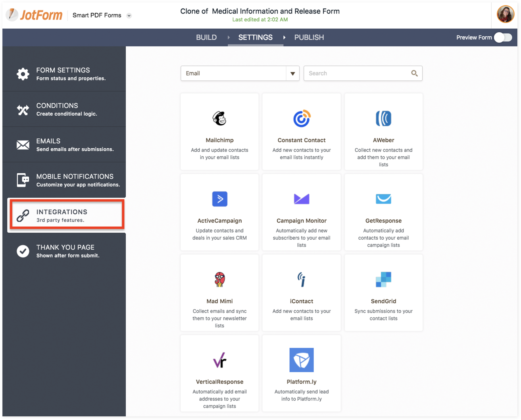Click the SendGrid logo icon
This screenshot has width=521, height=420.
coord(383,279)
